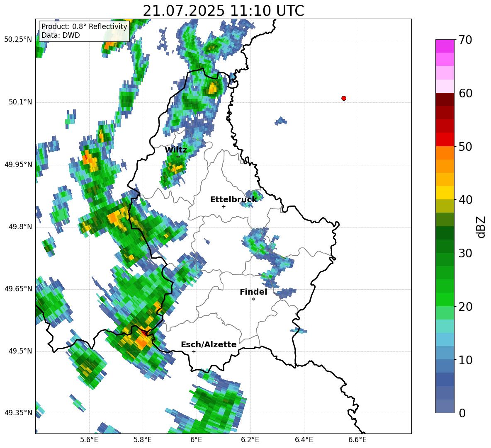Click the 49.35°N latitude label
Screen dimensions: 491x448
(18, 413)
